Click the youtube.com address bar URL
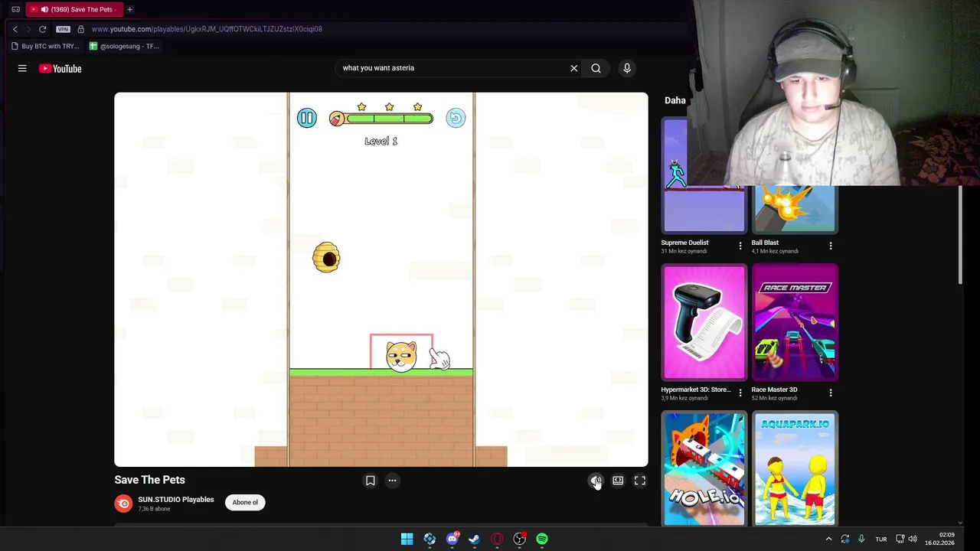980x551 pixels. tap(207, 29)
